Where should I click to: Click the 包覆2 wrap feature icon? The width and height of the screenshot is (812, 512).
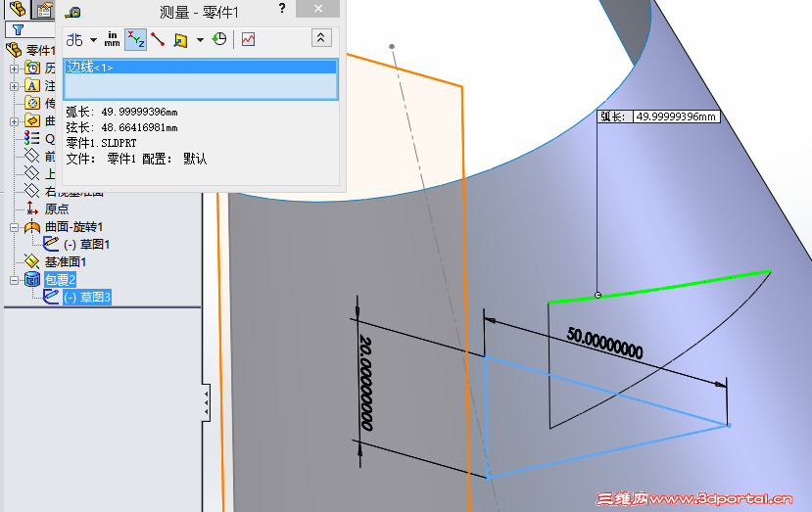pos(32,280)
